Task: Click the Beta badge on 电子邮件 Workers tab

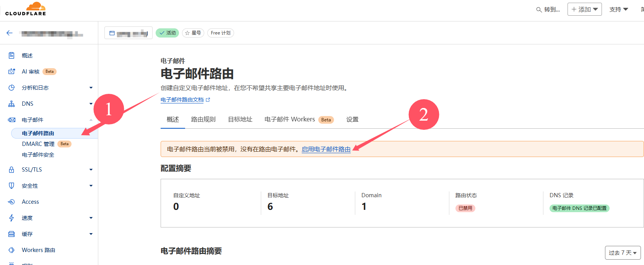Action: point(326,120)
